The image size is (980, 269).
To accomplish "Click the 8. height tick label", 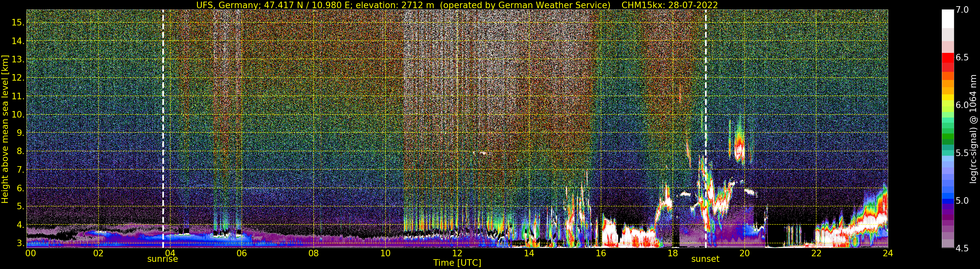I will click(20, 151).
